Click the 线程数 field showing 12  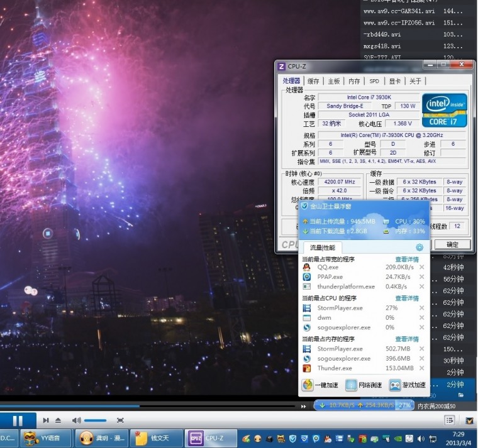[x=457, y=226]
